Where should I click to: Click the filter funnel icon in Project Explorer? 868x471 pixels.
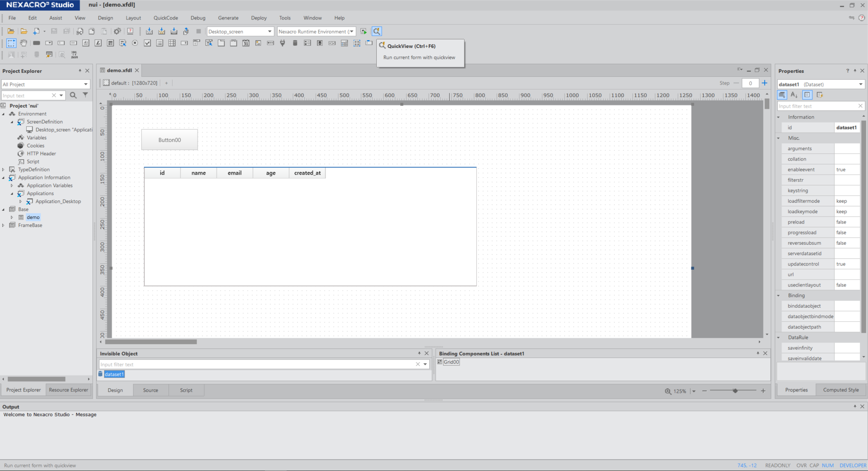point(85,95)
